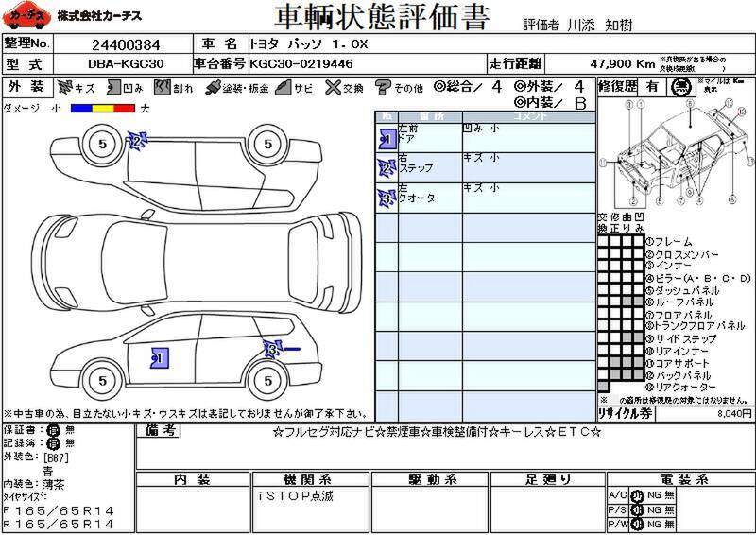The width and height of the screenshot is (756, 535).
Task: Click circled OK mark in P/S row
Action: (637, 509)
